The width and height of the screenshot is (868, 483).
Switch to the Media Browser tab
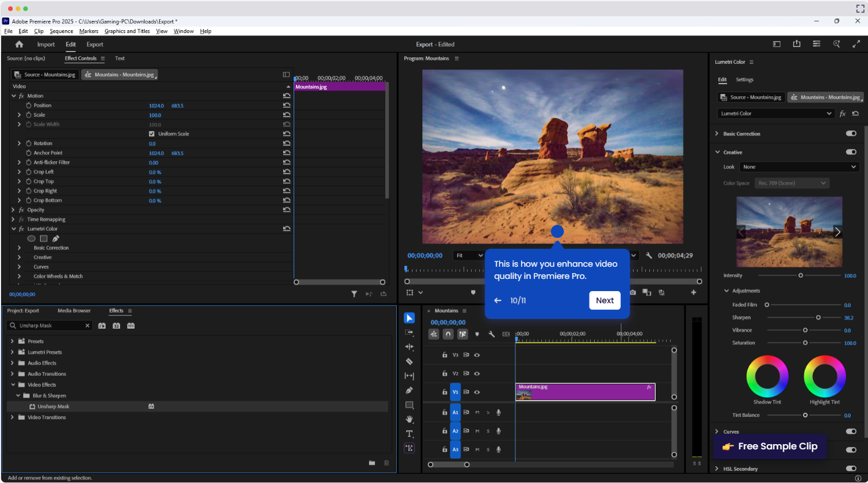74,310
